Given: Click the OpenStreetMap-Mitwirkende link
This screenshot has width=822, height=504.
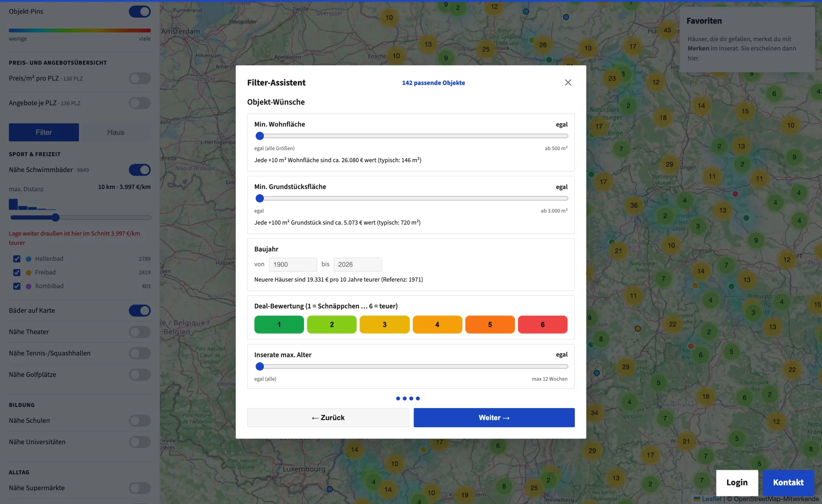Looking at the screenshot, I should [x=776, y=499].
